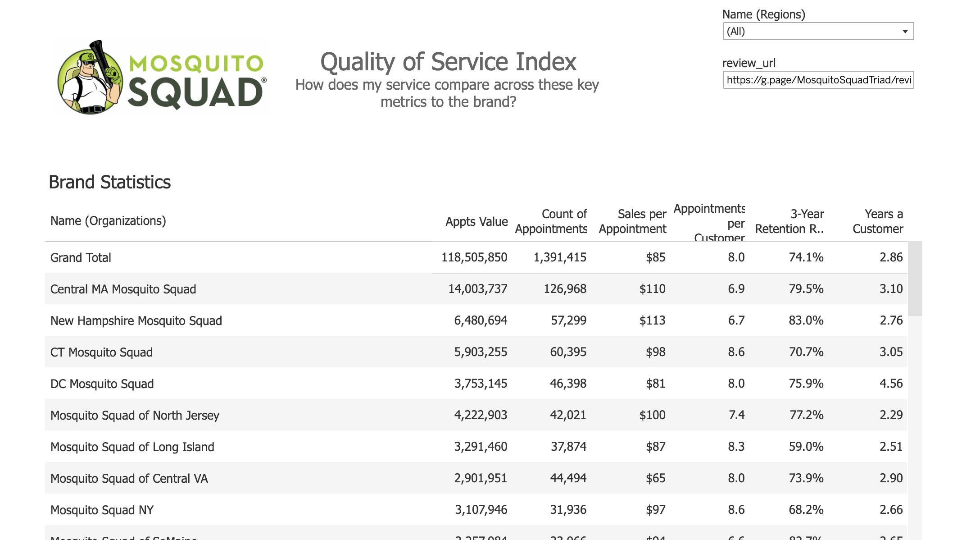Open the Name (Regions) dropdown
Viewport: 980px width, 540px height.
coord(818,32)
